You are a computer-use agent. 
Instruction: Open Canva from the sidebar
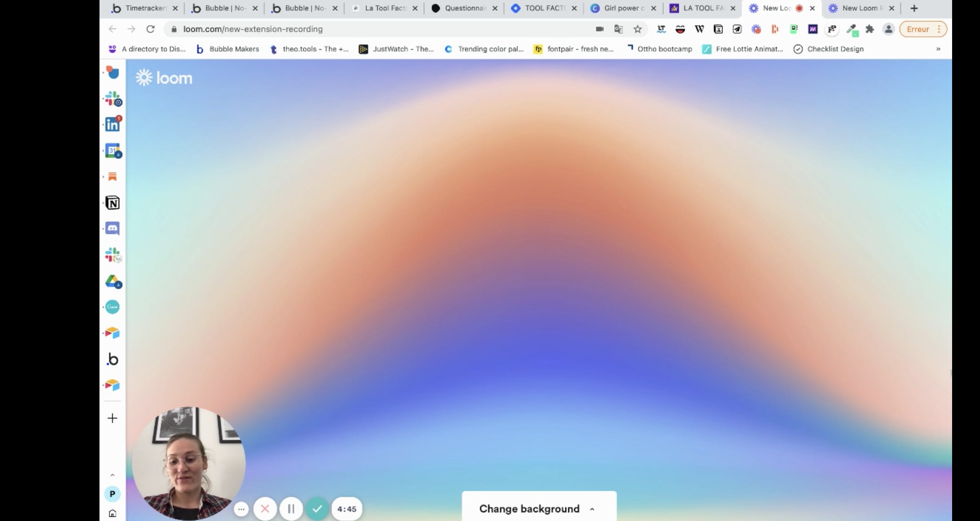tap(113, 307)
